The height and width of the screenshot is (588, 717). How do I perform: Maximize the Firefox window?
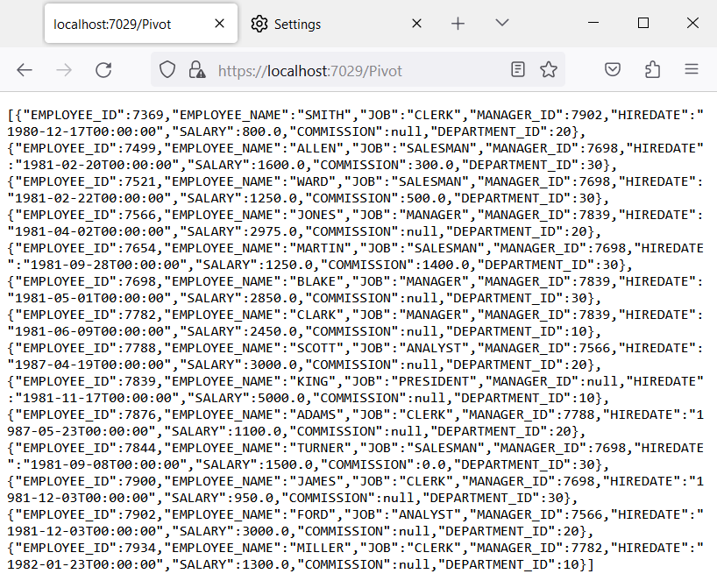(x=643, y=23)
